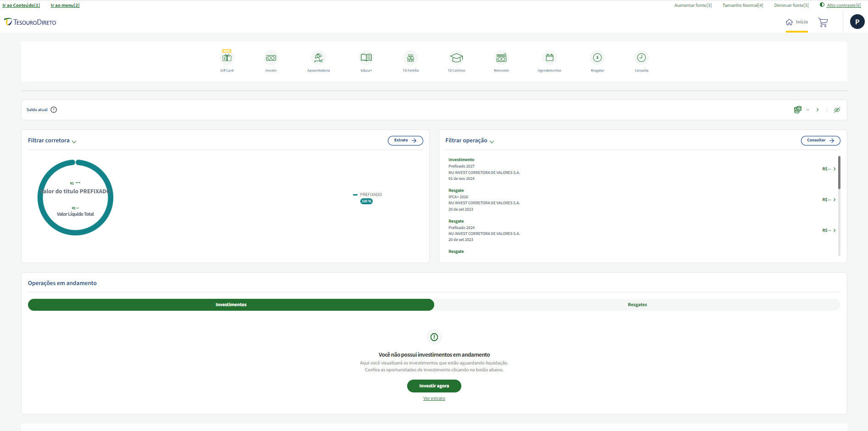
Task: Click the 100 % legend badge
Action: (366, 202)
